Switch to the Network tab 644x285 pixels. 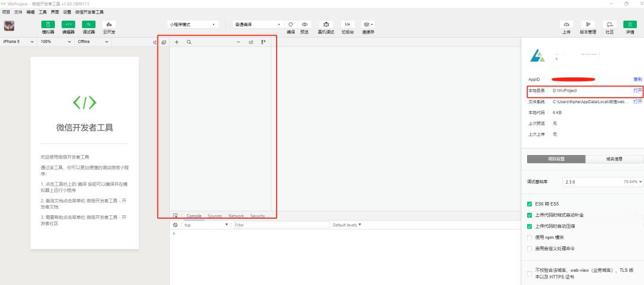pyautogui.click(x=236, y=216)
